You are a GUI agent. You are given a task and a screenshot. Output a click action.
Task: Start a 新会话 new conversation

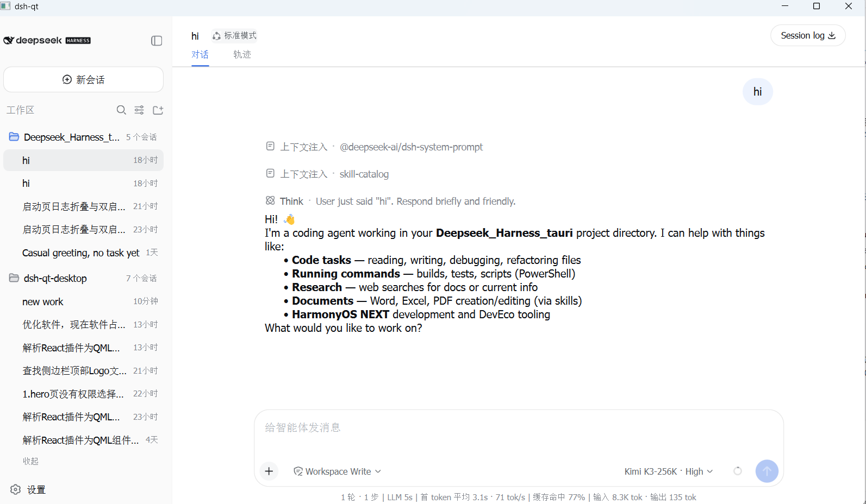tap(83, 80)
